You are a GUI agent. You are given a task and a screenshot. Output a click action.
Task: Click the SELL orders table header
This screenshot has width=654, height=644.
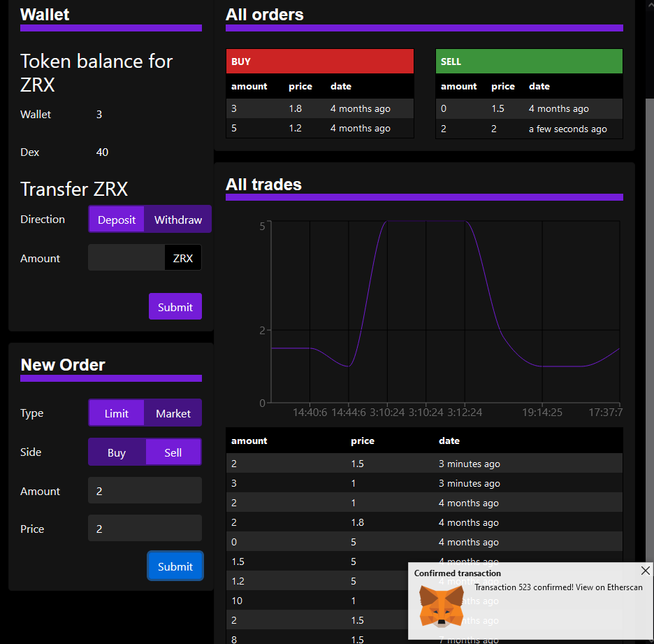[529, 62]
